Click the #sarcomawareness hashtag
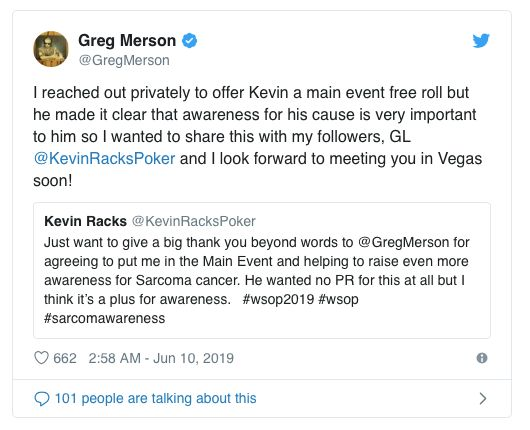Image resolution: width=530 pixels, height=430 pixels. click(104, 318)
